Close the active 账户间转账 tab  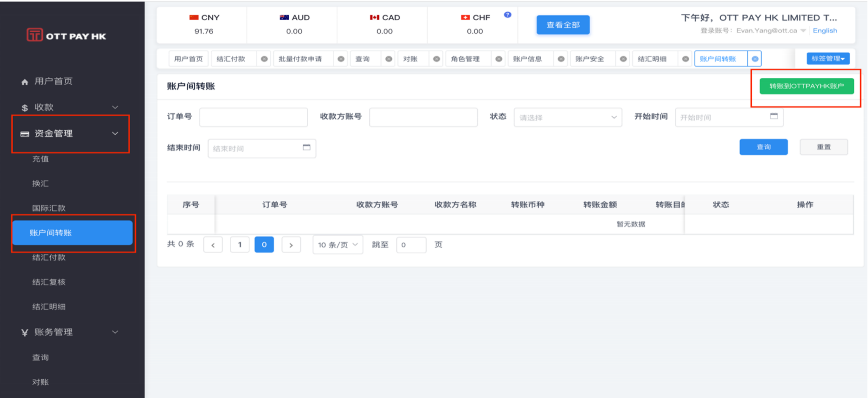[755, 59]
